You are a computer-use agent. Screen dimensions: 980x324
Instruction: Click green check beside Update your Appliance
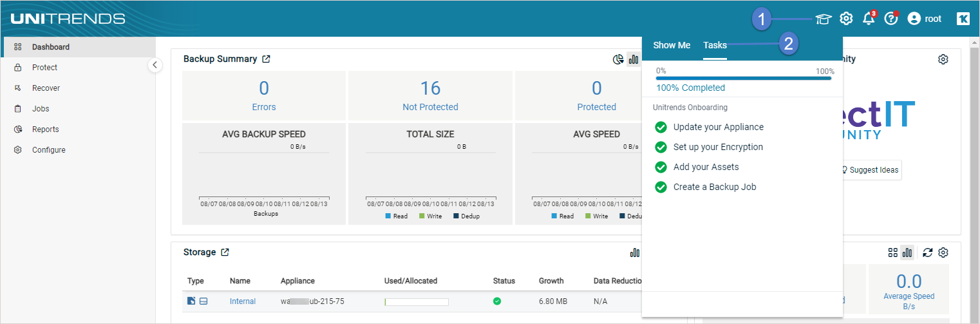pyautogui.click(x=661, y=128)
